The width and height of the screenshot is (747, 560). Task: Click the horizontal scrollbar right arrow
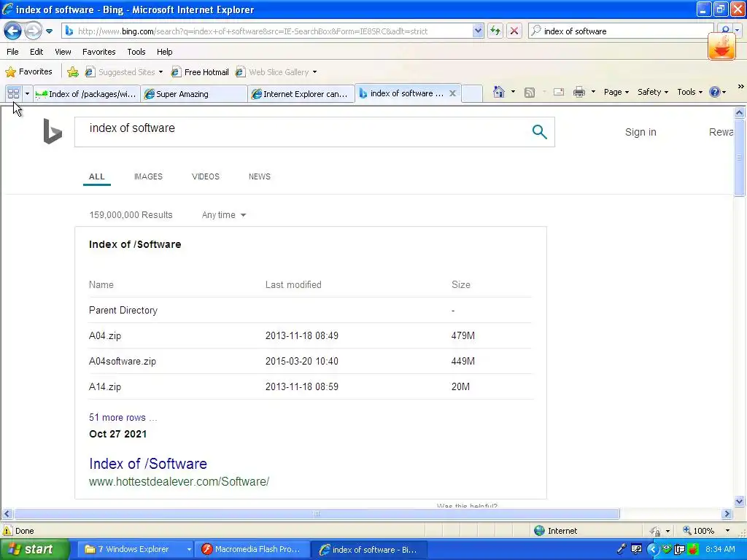coord(727,514)
